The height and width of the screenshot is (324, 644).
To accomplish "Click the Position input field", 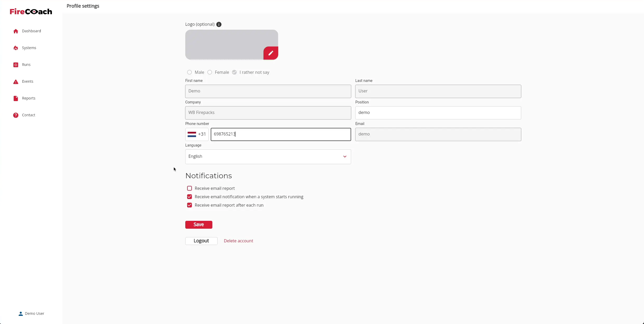I will [x=438, y=113].
